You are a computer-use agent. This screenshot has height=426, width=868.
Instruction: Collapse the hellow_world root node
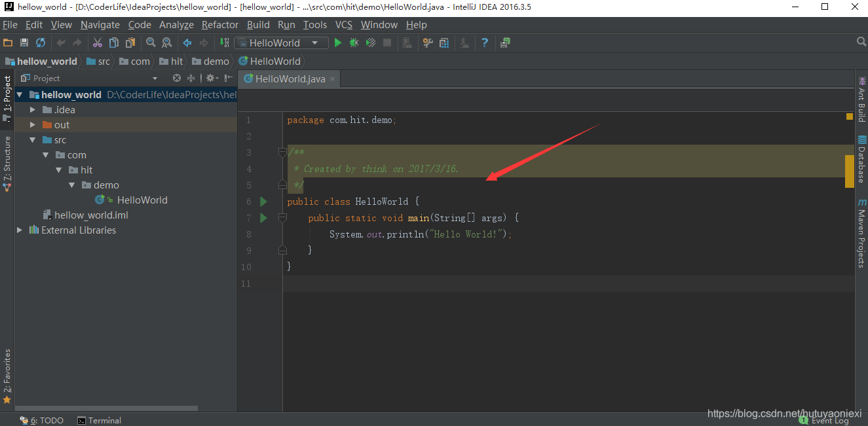(20, 95)
